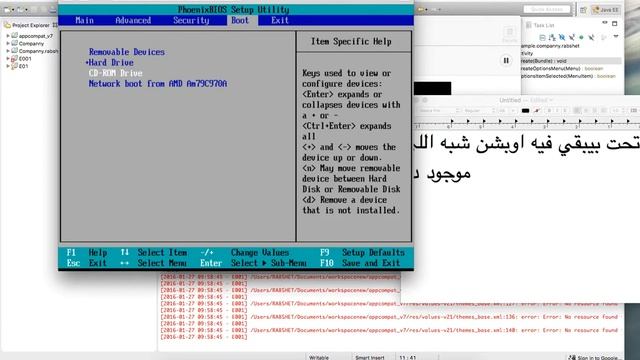Open the Security tab in BIOS setup
Screen dimensions: 640x360
tap(191, 20)
